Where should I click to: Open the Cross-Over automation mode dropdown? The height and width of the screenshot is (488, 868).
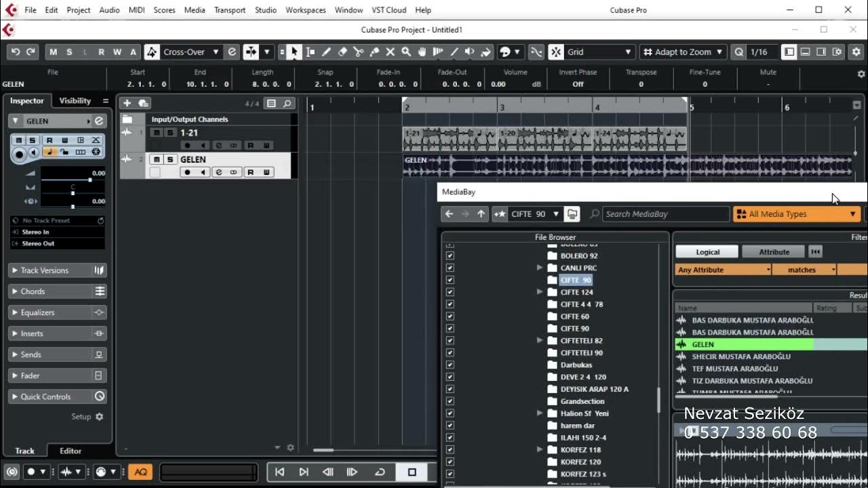tap(192, 52)
